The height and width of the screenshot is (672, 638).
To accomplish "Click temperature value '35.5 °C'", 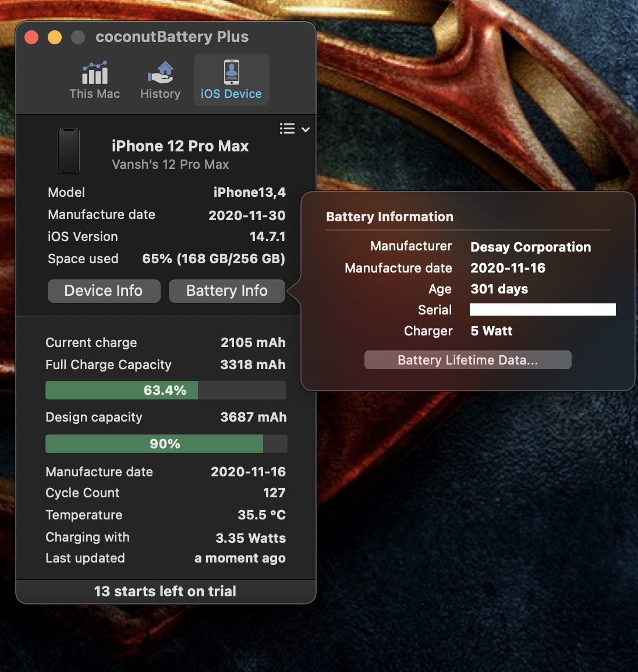I will pyautogui.click(x=262, y=515).
